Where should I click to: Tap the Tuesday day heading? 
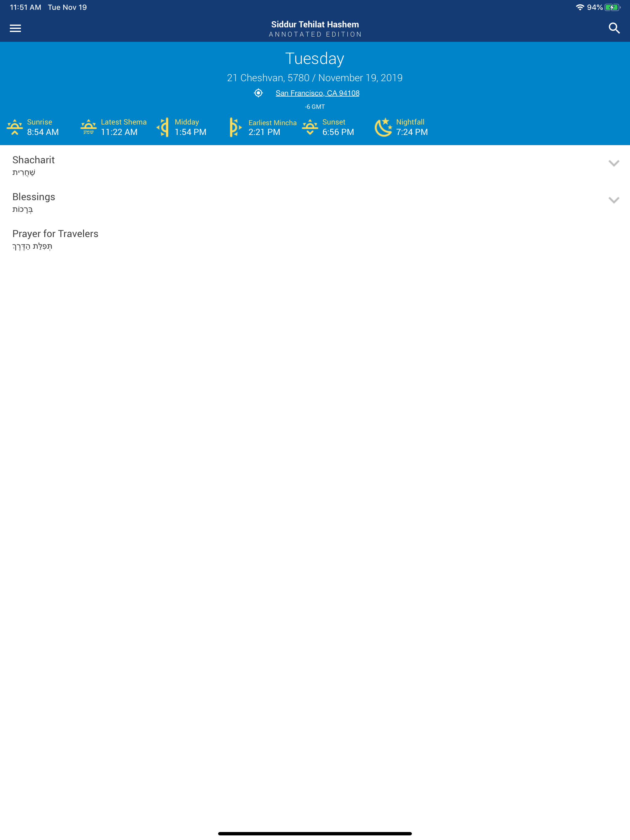[x=315, y=58]
